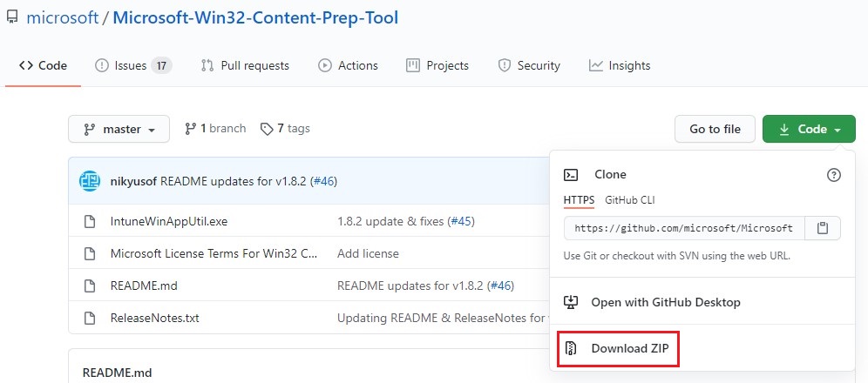The height and width of the screenshot is (383, 868).
Task: Click the Go to file button
Action: (x=715, y=129)
